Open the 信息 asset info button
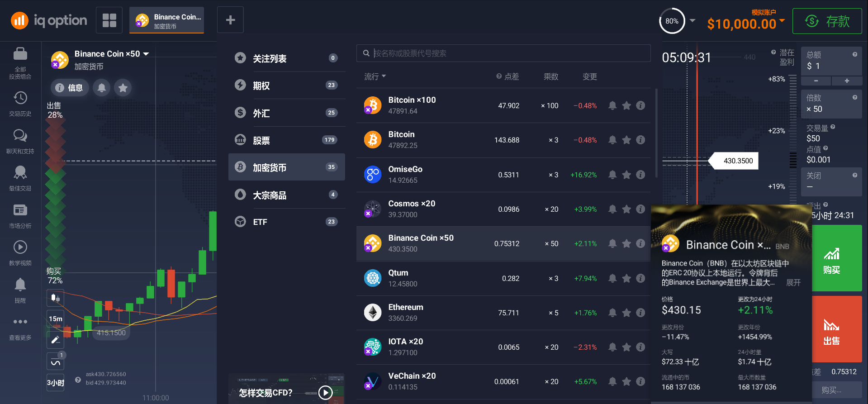This screenshot has width=868, height=404. [x=69, y=88]
